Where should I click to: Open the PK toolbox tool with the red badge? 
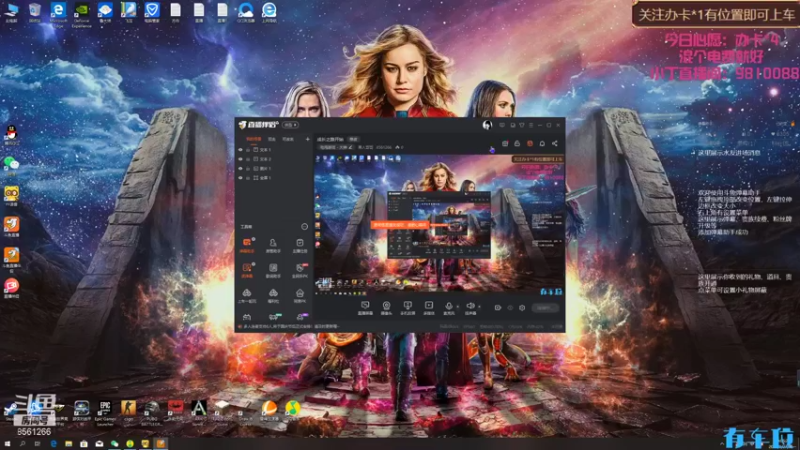[x=299, y=270]
